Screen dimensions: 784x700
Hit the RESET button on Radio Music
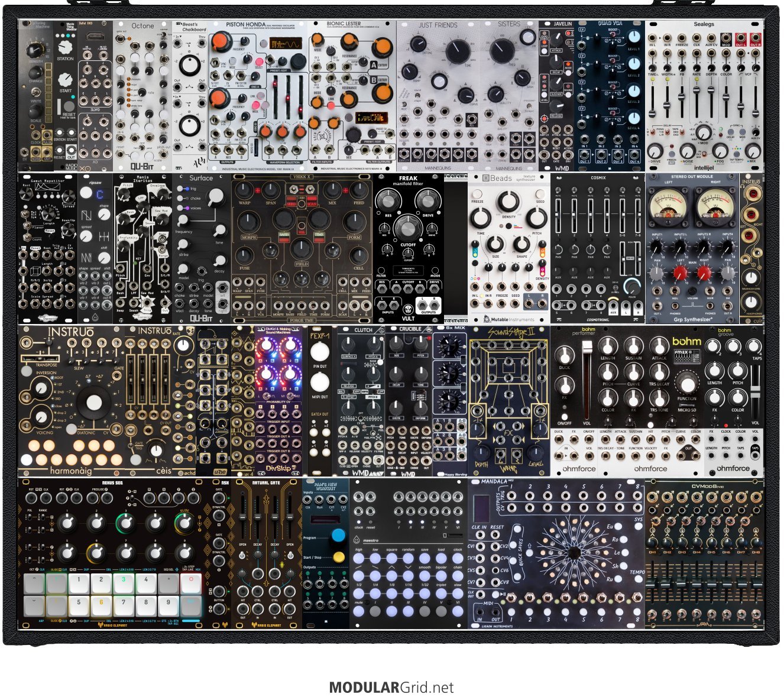(69, 106)
